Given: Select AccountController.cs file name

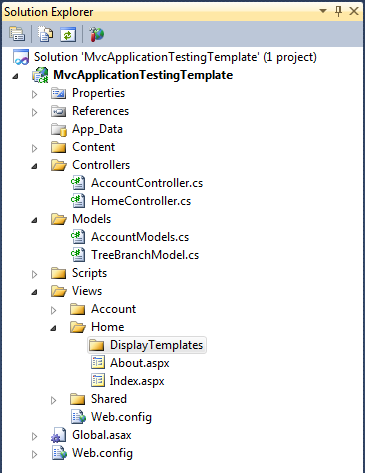Looking at the screenshot, I should click(x=147, y=183).
